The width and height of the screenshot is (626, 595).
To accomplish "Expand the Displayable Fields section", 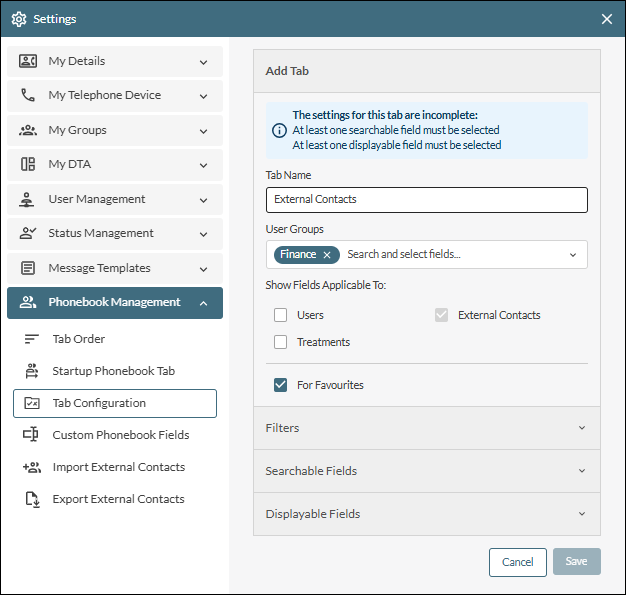I will 426,514.
